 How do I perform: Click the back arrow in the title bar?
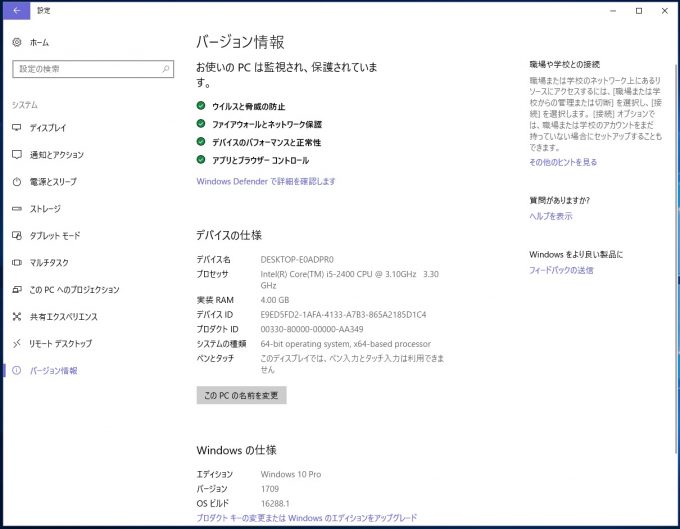[16, 11]
